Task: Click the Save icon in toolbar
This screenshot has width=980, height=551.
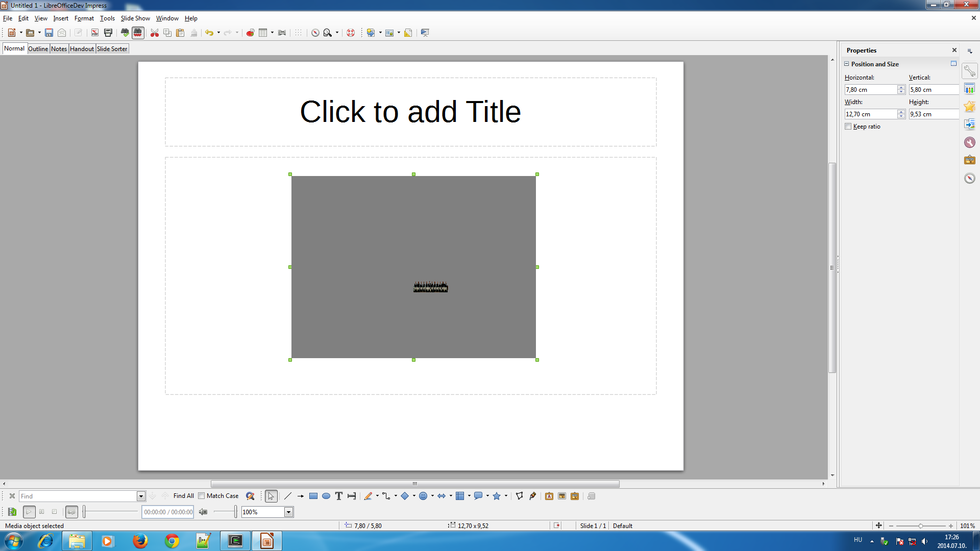Action: [49, 33]
